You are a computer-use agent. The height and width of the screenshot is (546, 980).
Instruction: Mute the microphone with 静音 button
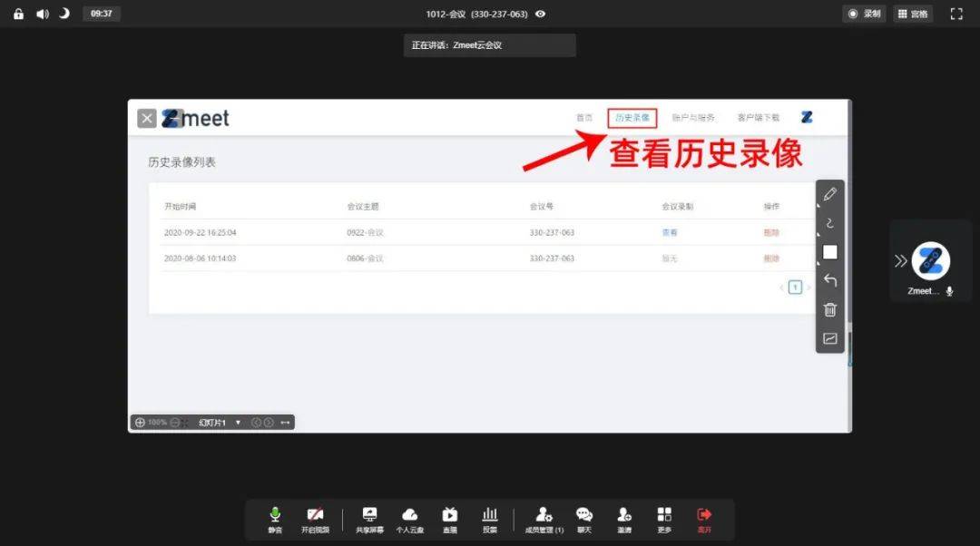(x=275, y=520)
